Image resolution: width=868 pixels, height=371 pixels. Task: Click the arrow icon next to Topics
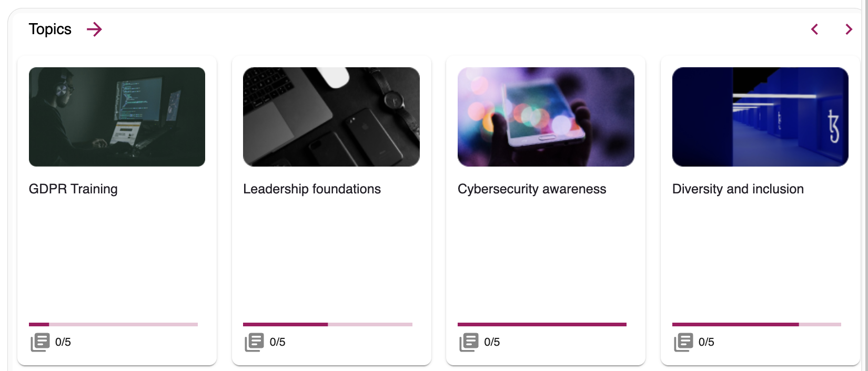coord(94,29)
